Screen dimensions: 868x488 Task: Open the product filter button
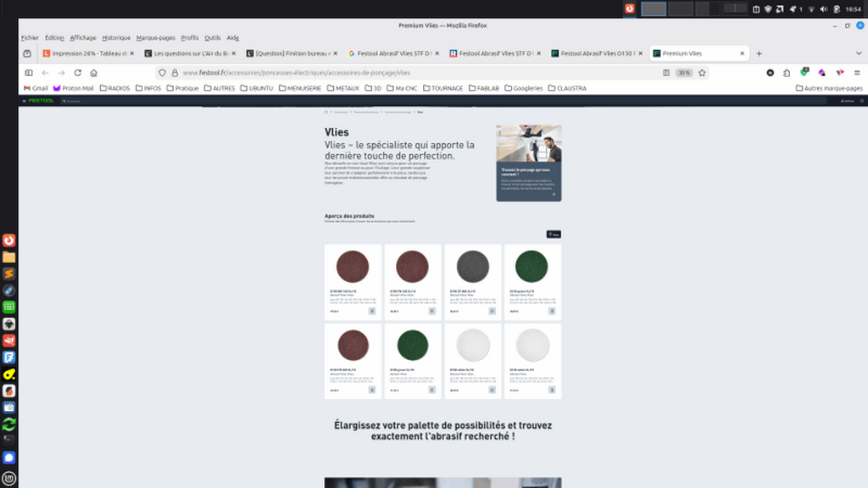(553, 234)
